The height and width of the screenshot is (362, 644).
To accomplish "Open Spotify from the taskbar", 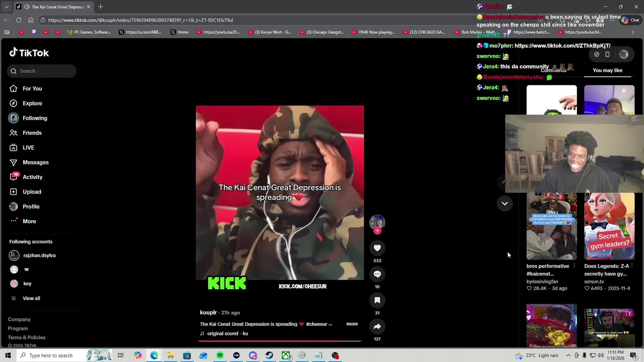I will pos(220,355).
